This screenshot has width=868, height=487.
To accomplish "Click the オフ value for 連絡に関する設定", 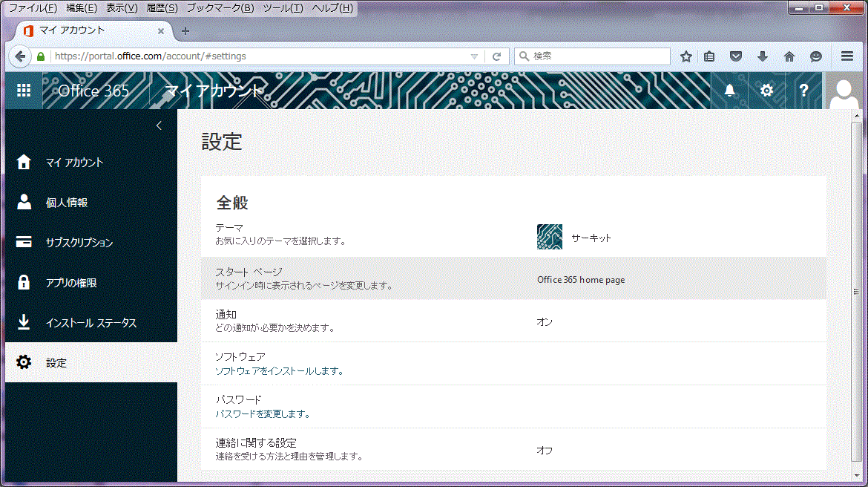I will click(545, 451).
